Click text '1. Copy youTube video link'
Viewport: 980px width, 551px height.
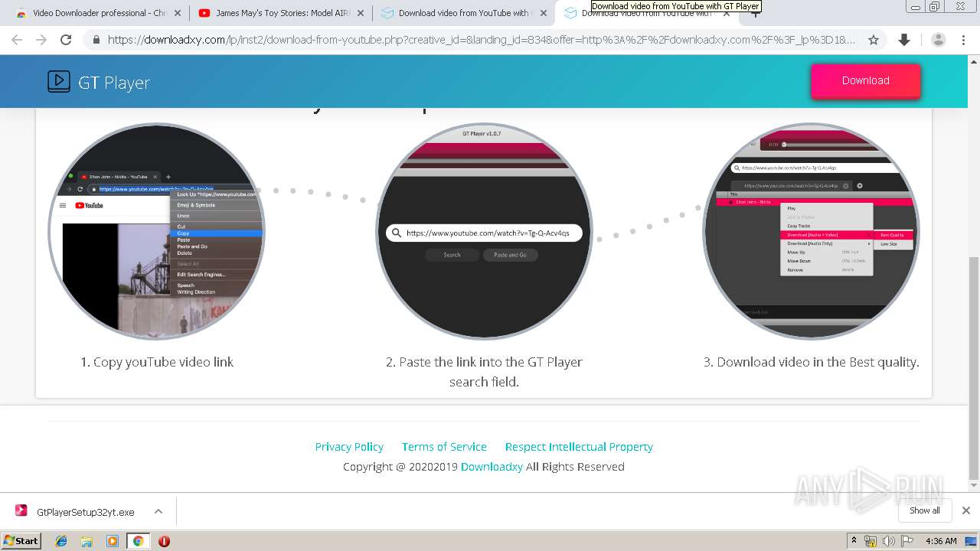tap(157, 362)
